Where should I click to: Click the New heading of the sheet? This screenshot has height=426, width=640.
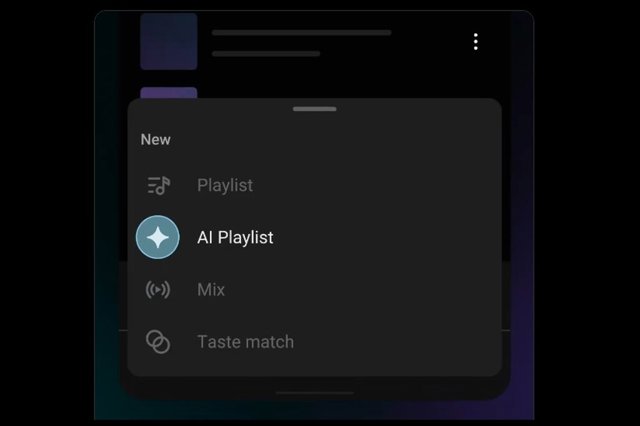[156, 140]
